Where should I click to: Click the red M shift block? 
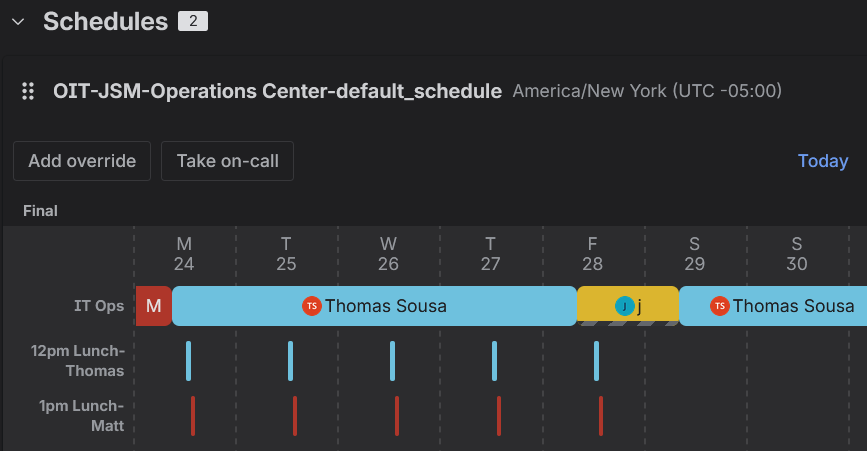point(154,306)
